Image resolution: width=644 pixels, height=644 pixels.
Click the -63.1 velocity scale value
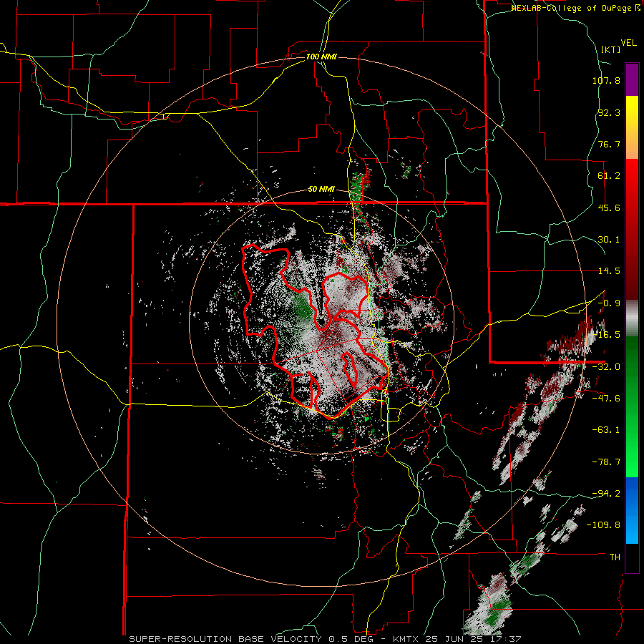(606, 430)
